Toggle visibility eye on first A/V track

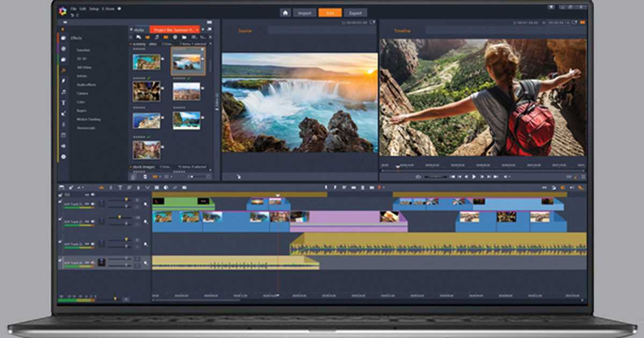point(86,204)
